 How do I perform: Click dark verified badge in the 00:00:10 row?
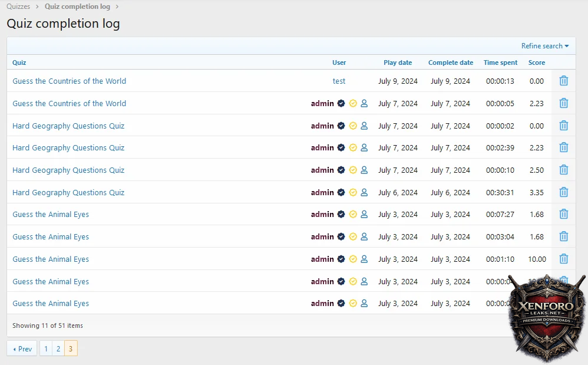pos(341,170)
